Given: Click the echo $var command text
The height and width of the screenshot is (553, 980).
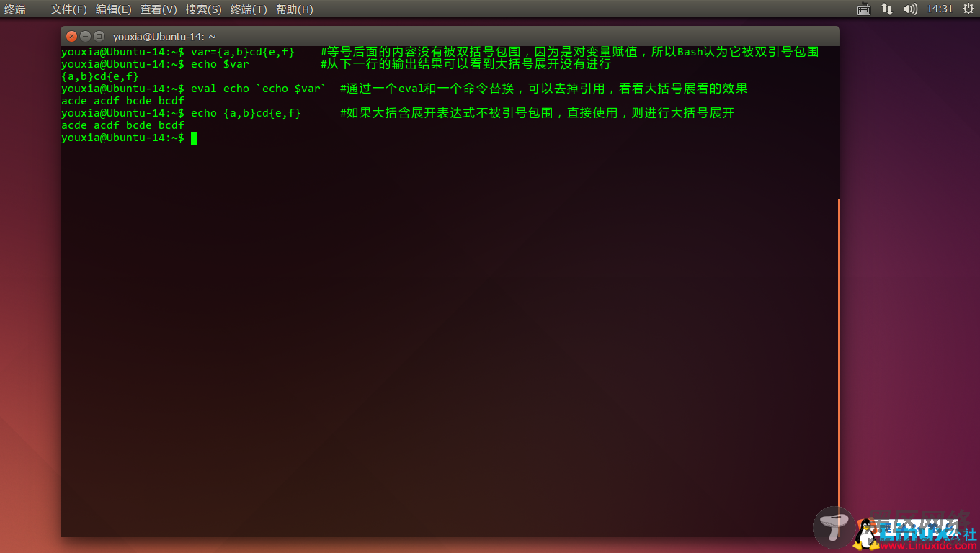Looking at the screenshot, I should coord(220,64).
